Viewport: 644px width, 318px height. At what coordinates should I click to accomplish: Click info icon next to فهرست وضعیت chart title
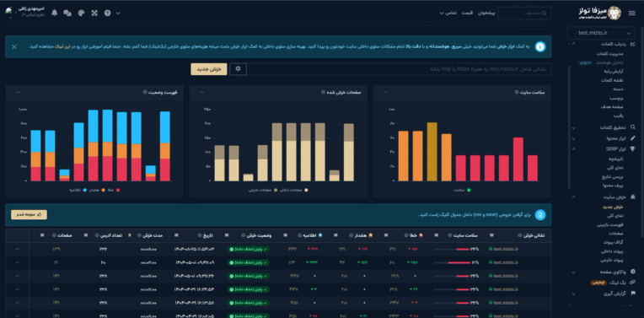[x=145, y=92]
